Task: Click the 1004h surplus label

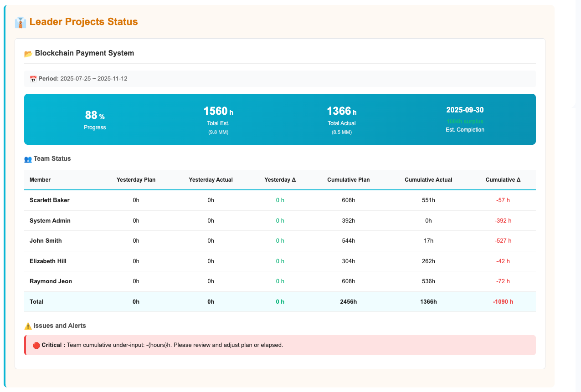Action: tap(465, 121)
